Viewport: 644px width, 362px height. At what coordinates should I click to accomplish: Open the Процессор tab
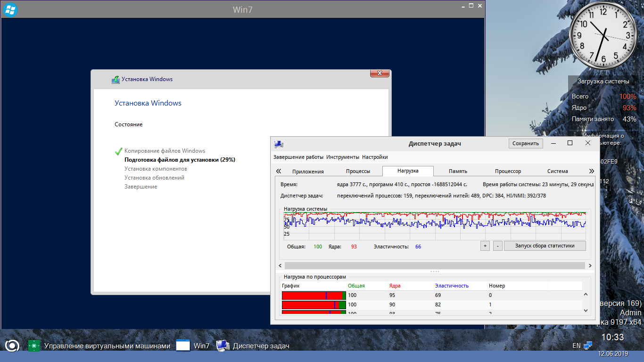click(508, 171)
